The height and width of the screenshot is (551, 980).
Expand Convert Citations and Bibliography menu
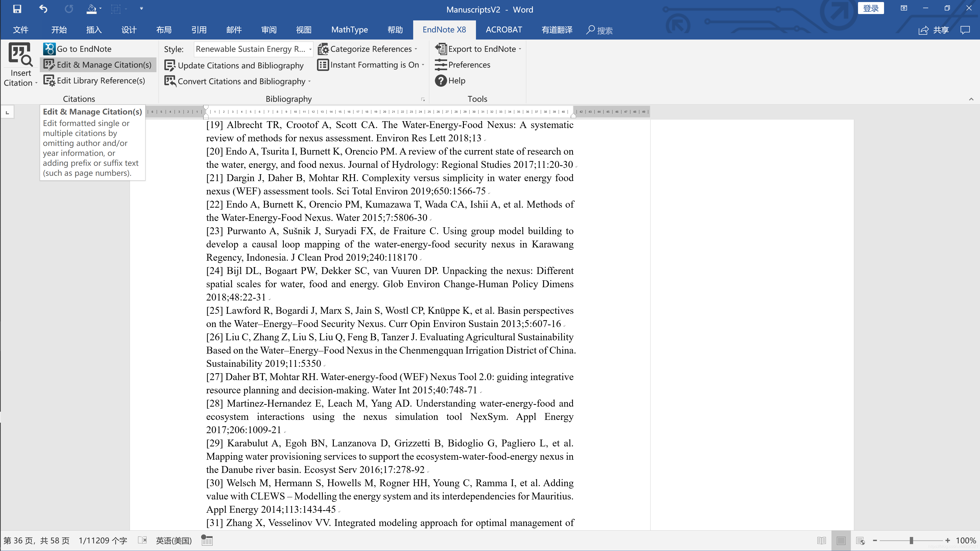pyautogui.click(x=309, y=81)
